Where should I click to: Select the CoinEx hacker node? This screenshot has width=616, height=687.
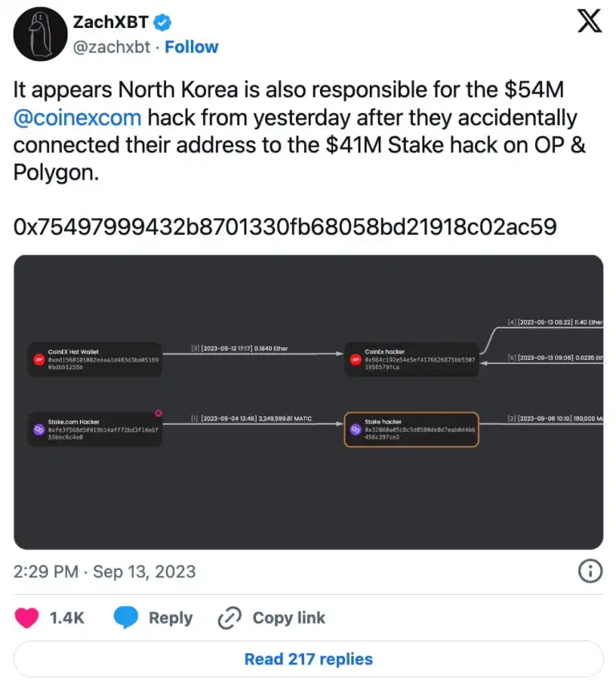(411, 359)
